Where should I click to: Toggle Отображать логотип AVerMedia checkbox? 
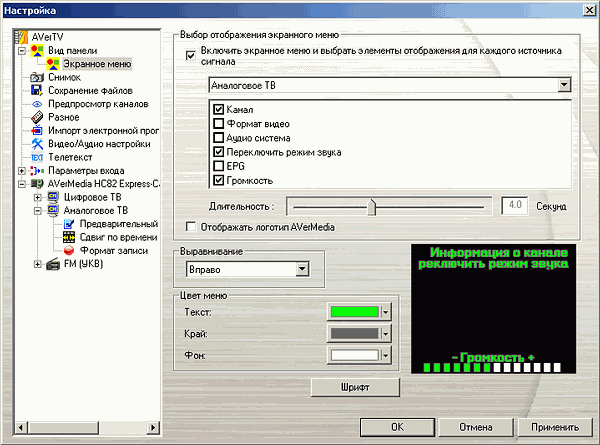[192, 228]
